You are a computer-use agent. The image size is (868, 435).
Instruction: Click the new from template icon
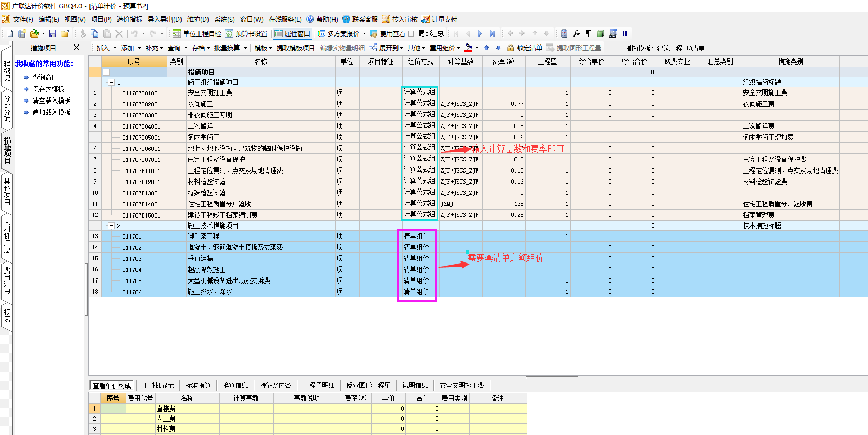coord(22,33)
